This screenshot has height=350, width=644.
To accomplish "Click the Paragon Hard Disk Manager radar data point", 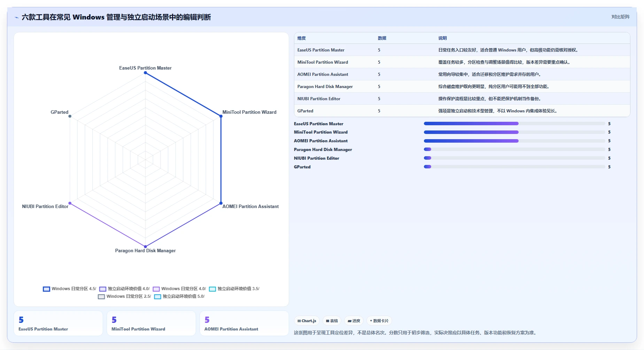I will [145, 247].
